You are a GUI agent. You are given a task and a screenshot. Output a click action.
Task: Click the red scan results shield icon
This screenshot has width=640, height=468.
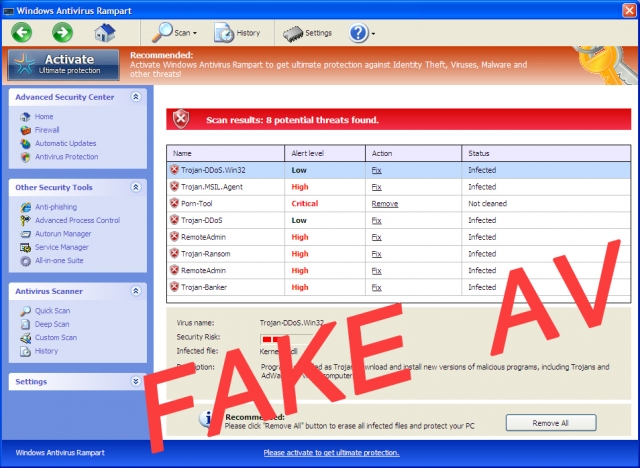[x=181, y=119]
